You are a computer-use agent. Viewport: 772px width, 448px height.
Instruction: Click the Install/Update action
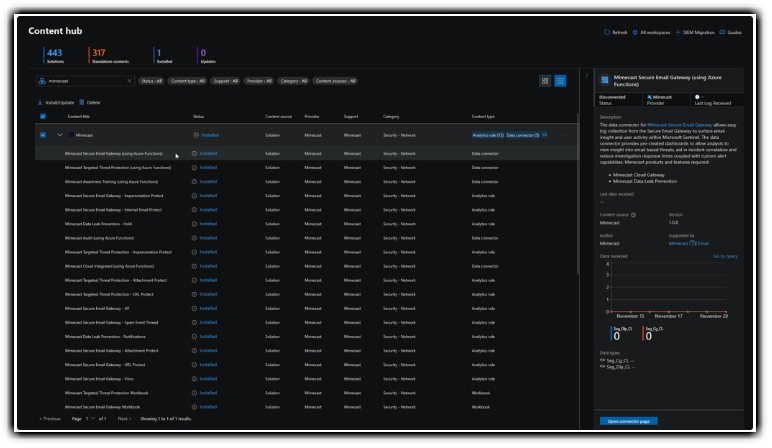[58, 102]
